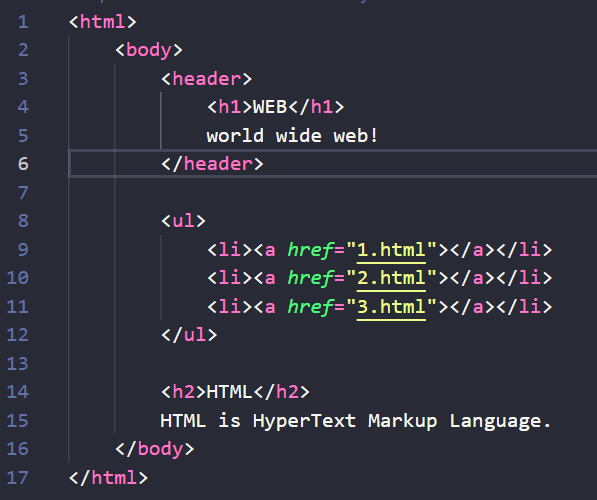
Task: Click the HTML text inside h2
Action: (229, 392)
